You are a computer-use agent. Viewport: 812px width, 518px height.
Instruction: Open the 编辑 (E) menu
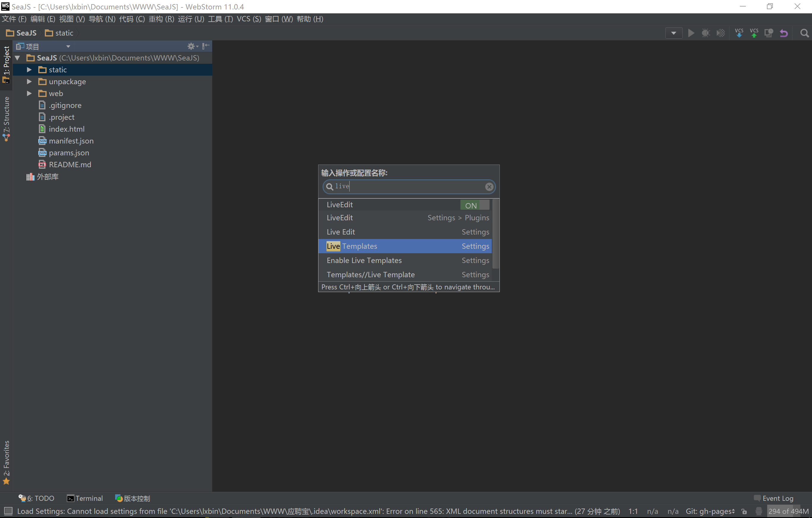click(x=43, y=19)
